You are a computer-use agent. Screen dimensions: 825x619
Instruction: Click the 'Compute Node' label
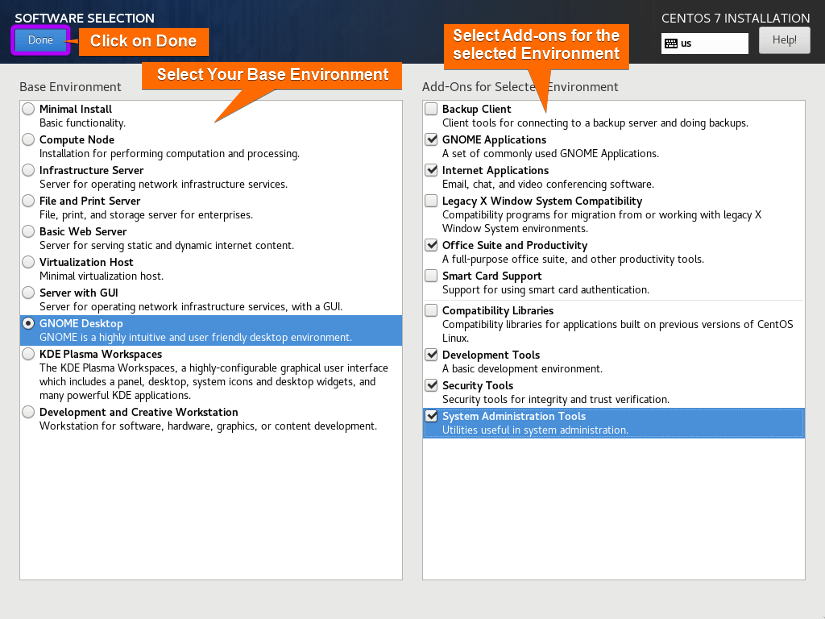tap(77, 139)
